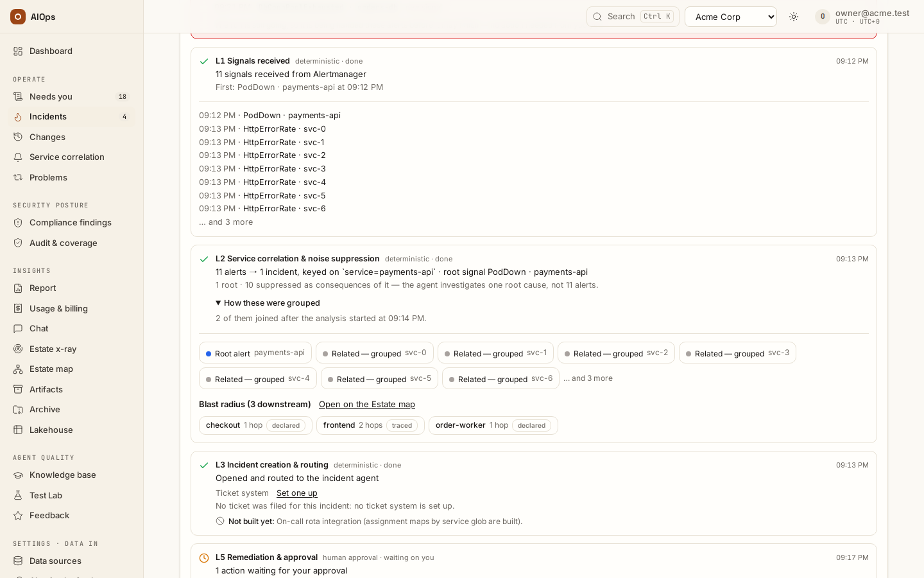This screenshot has height=578, width=924.
Task: Open Feedback via its star icon
Action: [18, 516]
